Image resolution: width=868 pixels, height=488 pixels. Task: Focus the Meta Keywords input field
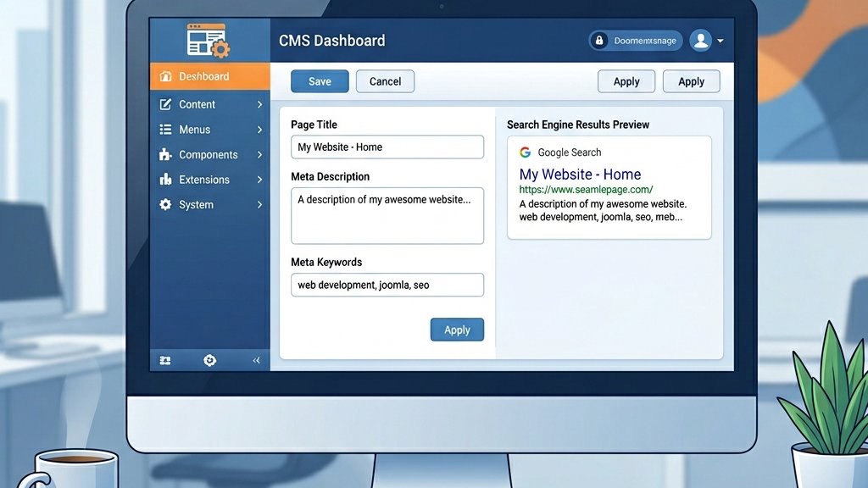click(x=387, y=286)
